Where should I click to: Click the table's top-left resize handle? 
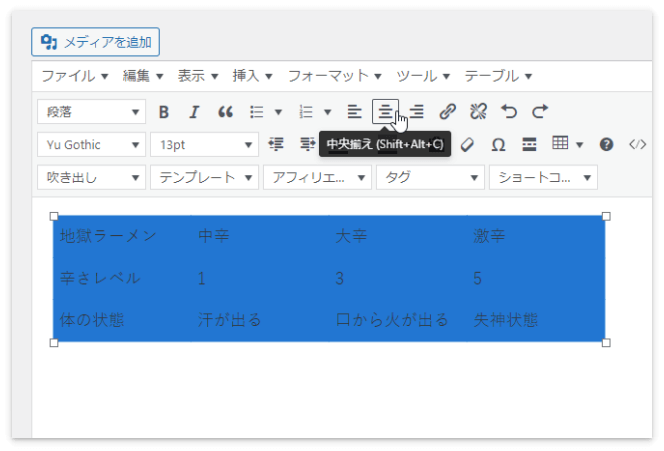click(54, 216)
